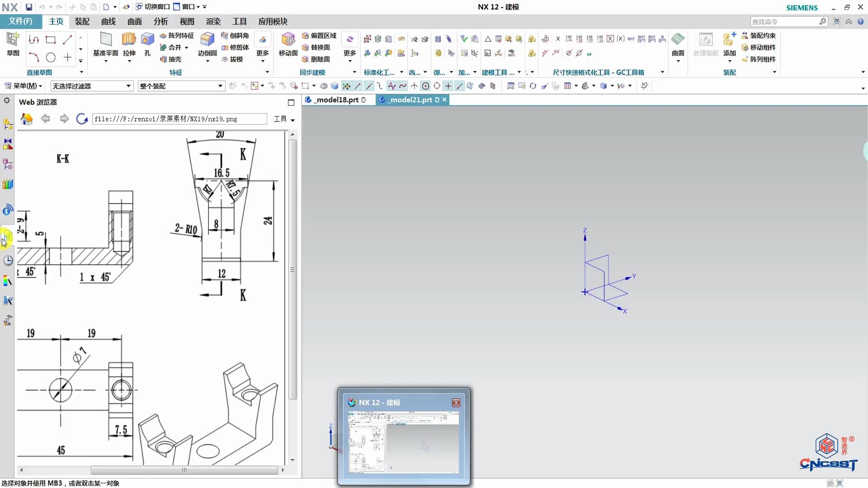
Task: Switch to the 曲线 ribbon tab
Action: pos(108,22)
